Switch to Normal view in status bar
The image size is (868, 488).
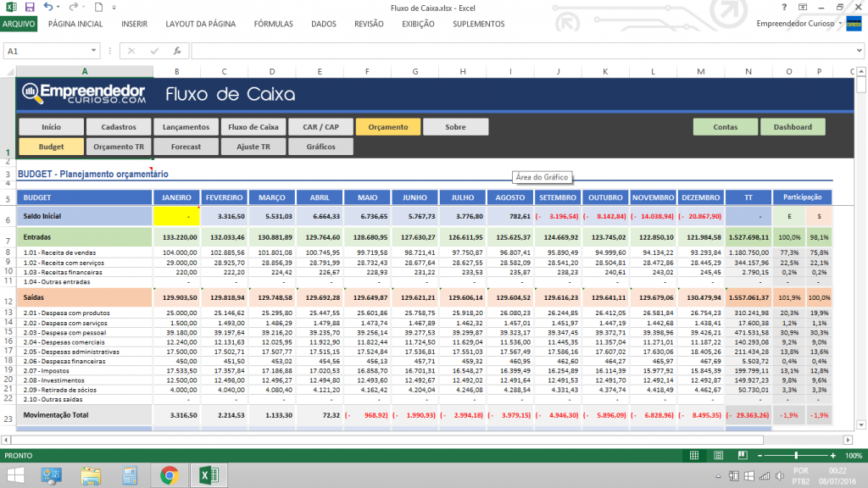click(x=694, y=455)
